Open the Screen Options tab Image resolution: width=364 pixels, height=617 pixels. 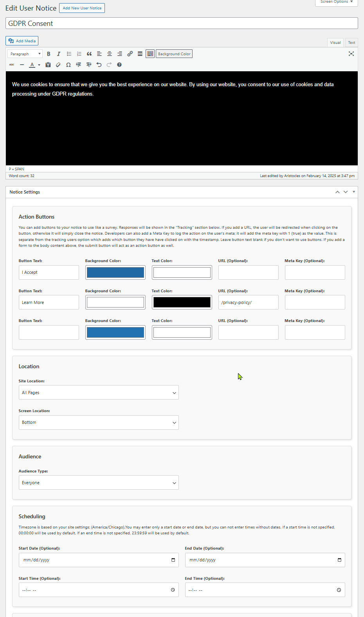click(x=337, y=2)
